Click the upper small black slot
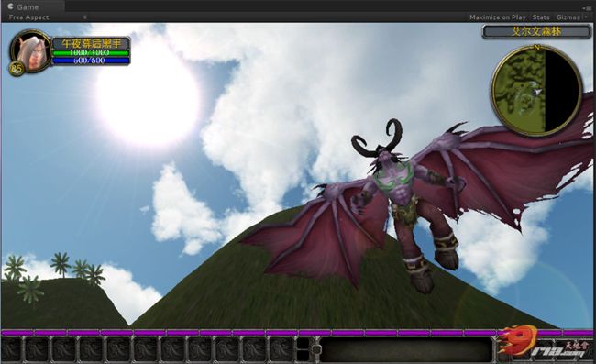Screen dimensions: 596x364 pos(303,343)
